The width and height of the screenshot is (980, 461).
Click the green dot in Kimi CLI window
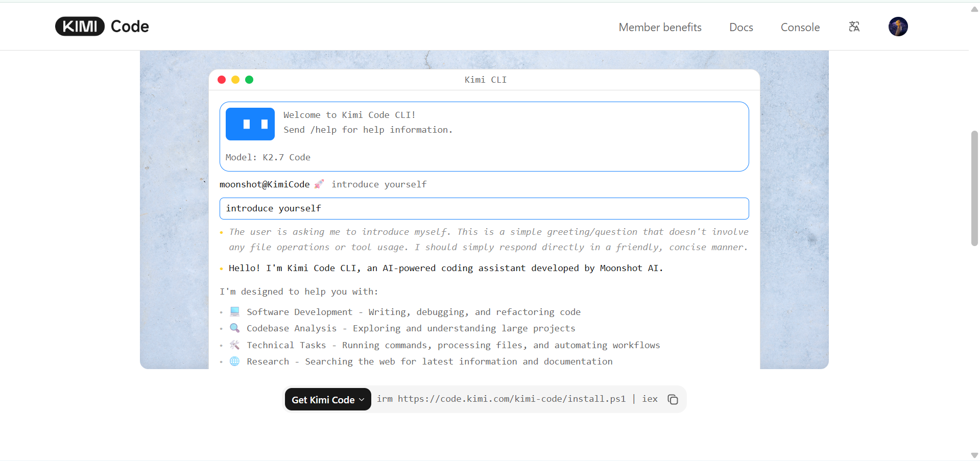[x=249, y=80]
